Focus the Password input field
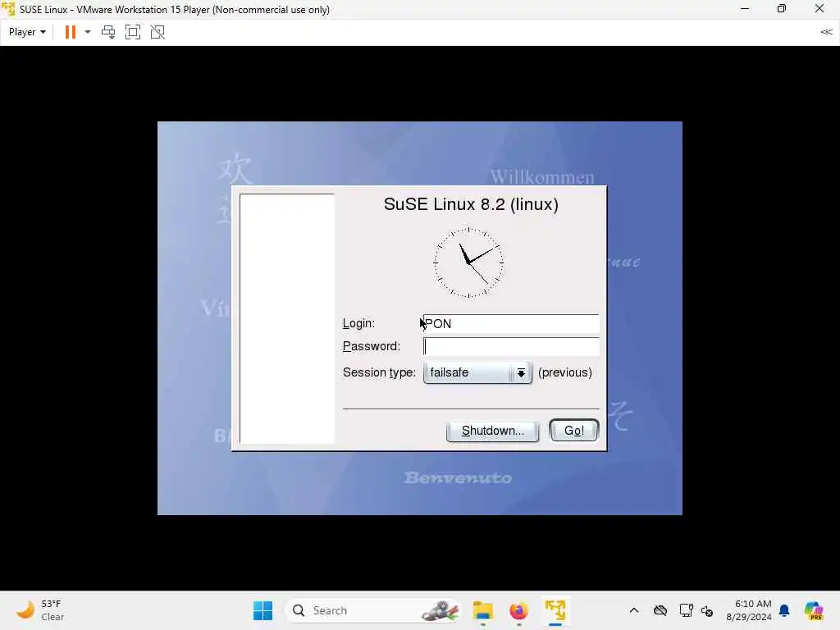This screenshot has height=630, width=840. point(510,347)
